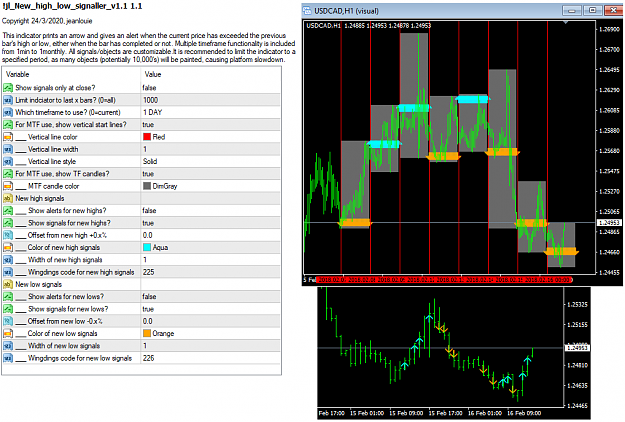Viewport: 625px width, 422px height.
Task: Click the 'Width of new low signals' icon
Action: (x=8, y=346)
